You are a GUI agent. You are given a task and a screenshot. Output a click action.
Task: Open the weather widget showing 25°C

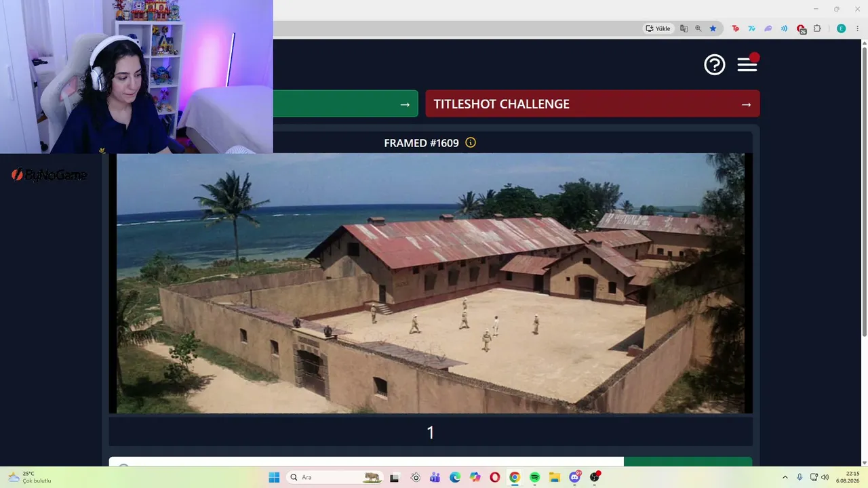[30, 477]
